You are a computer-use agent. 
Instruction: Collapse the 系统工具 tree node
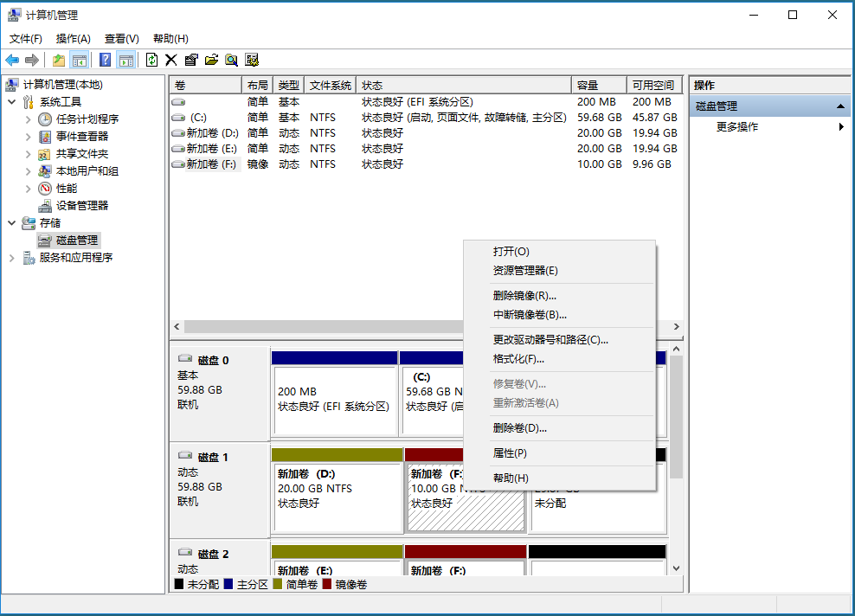click(12, 102)
